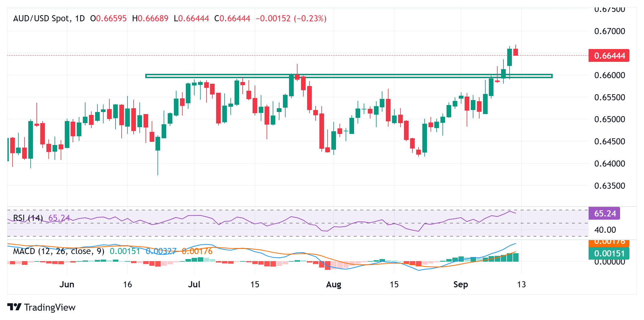Click the TradingView logo icon

14,307
